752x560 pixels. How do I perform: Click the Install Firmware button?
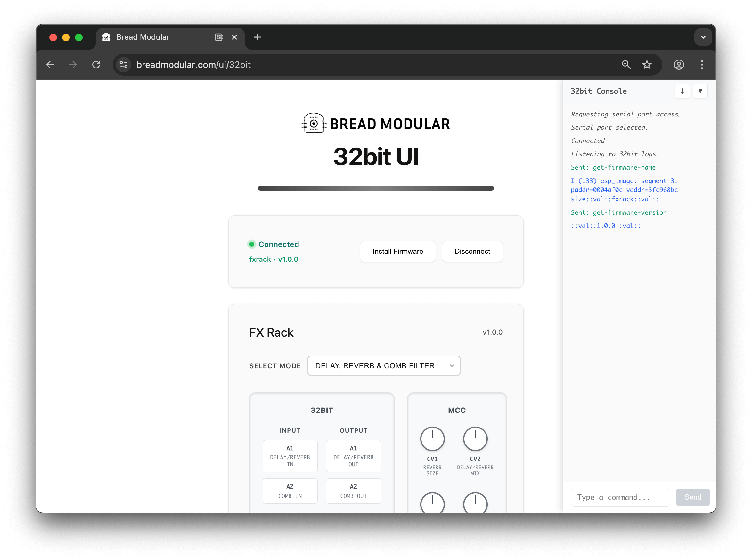tap(397, 251)
